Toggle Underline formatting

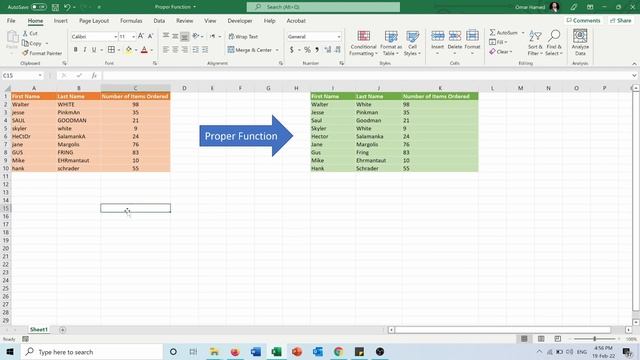(94, 50)
